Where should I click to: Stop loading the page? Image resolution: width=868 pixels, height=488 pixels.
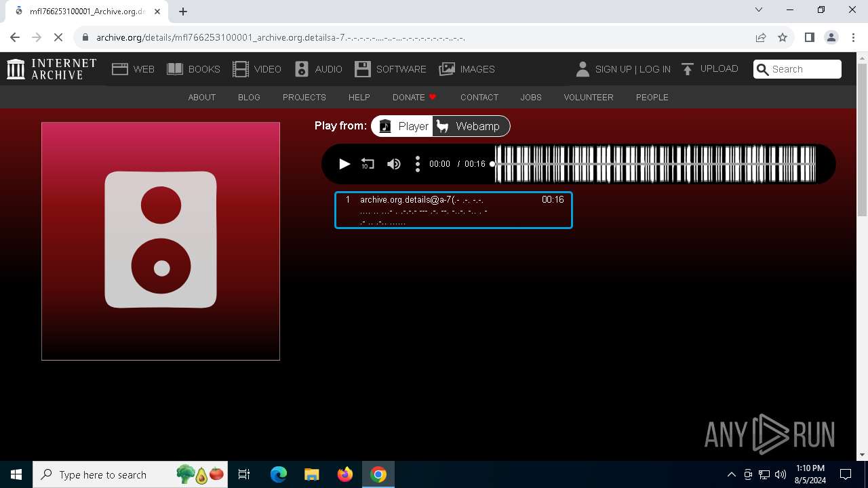(58, 37)
